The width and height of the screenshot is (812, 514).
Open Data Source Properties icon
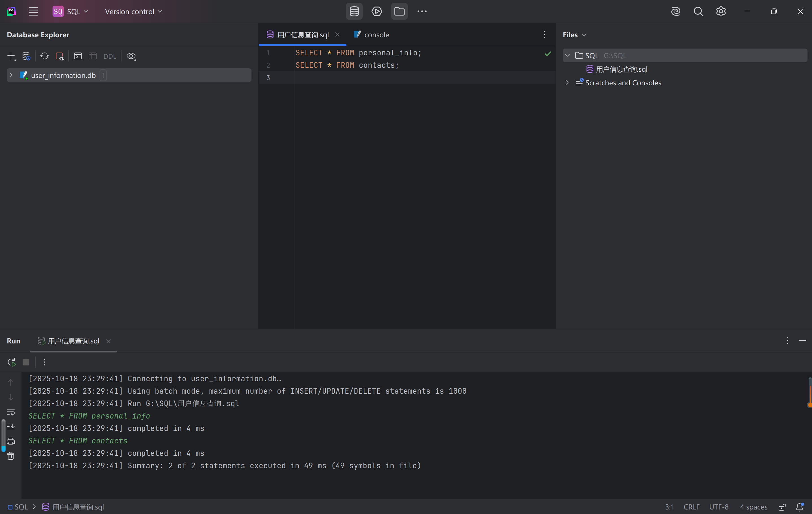(26, 56)
